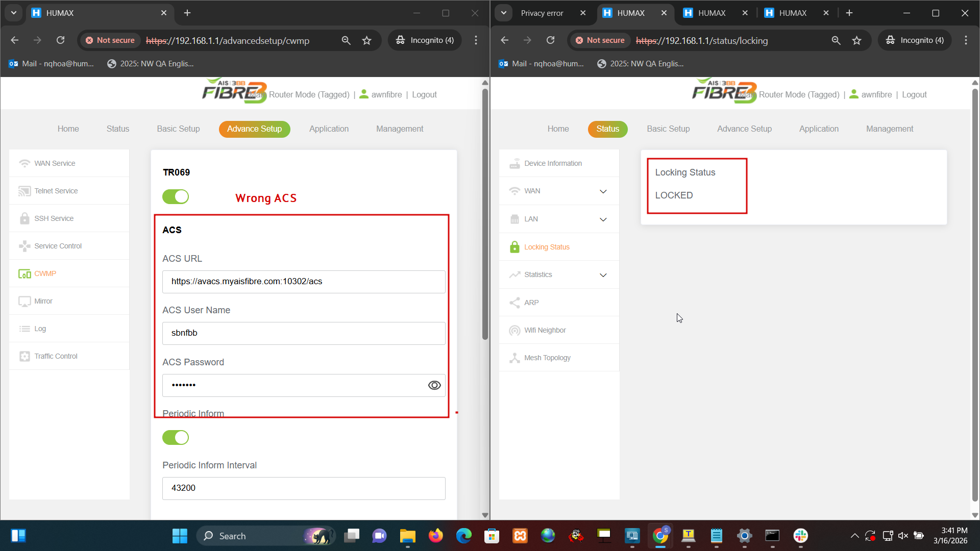980x551 pixels.
Task: Open Mesh Topology icon in Status sidebar
Action: 514,358
